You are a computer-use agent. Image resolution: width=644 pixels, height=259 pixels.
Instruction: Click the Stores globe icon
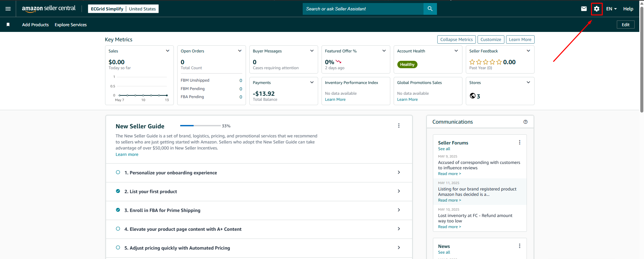[x=473, y=96]
